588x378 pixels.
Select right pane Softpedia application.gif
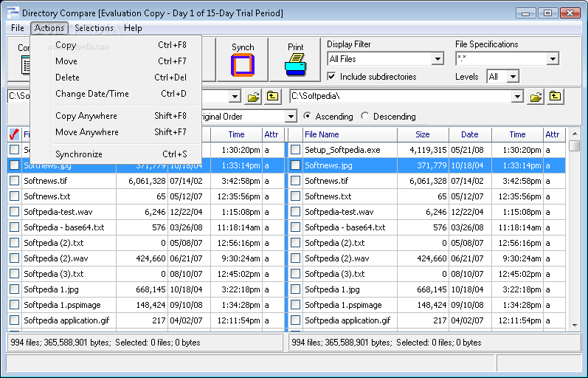(x=347, y=320)
